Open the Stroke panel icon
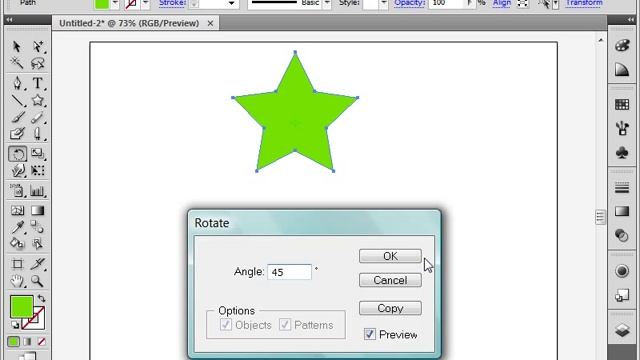This screenshot has width=640, height=360. [622, 188]
